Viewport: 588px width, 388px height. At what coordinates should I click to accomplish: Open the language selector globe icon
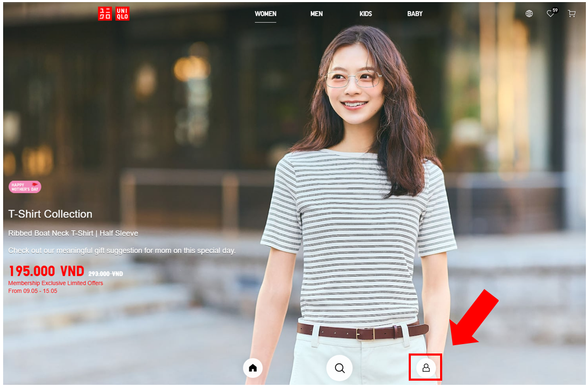point(529,14)
